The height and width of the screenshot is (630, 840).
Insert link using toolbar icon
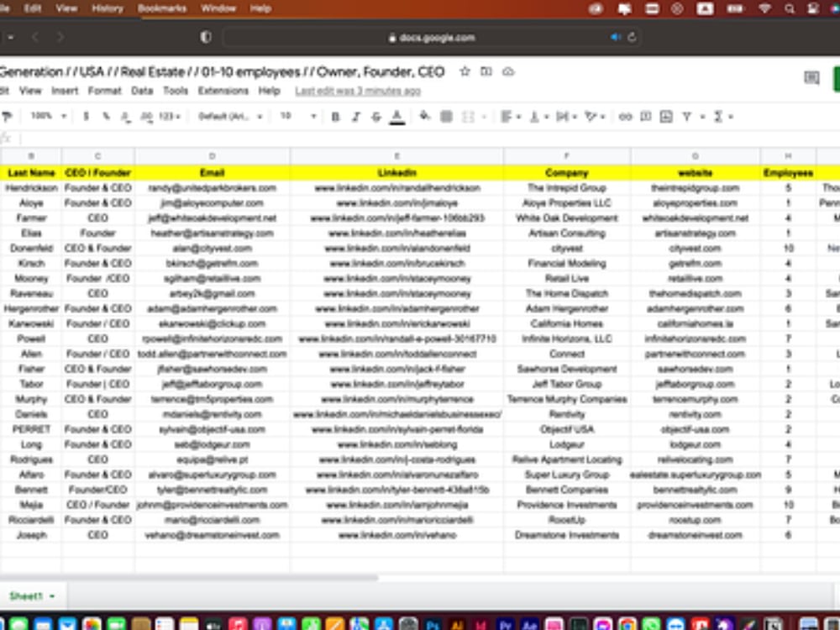point(625,116)
